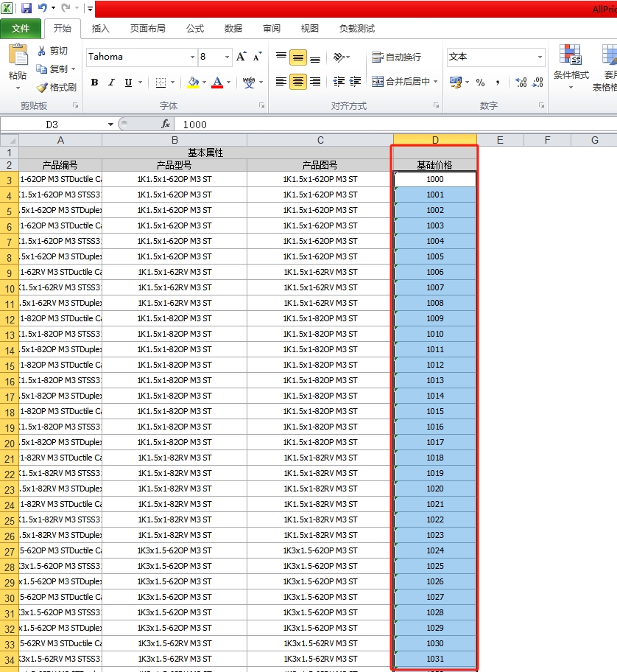This screenshot has height=672, width=617.
Task: Click the text orientation icon
Action: click(x=339, y=57)
